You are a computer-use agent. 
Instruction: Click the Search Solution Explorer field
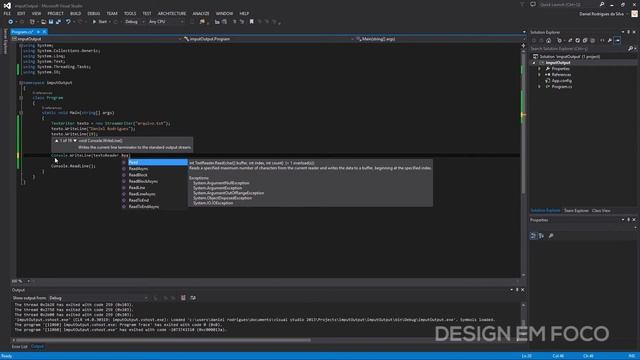[x=578, y=49]
